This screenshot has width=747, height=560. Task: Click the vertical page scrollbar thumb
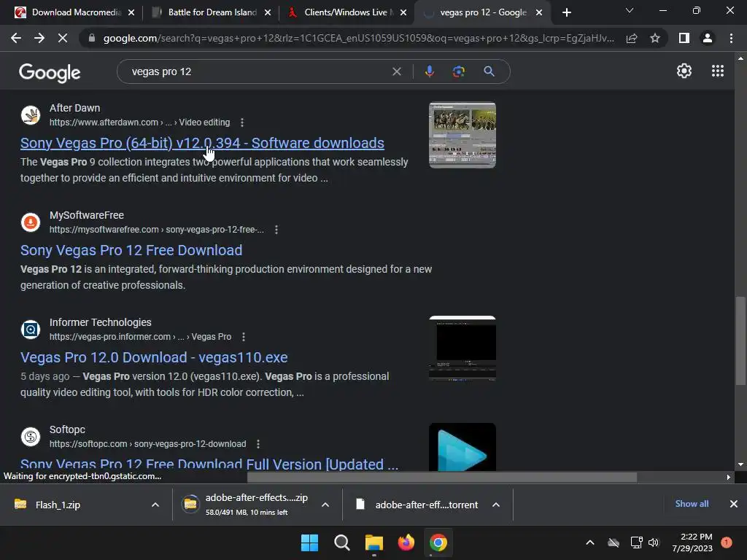point(740,340)
